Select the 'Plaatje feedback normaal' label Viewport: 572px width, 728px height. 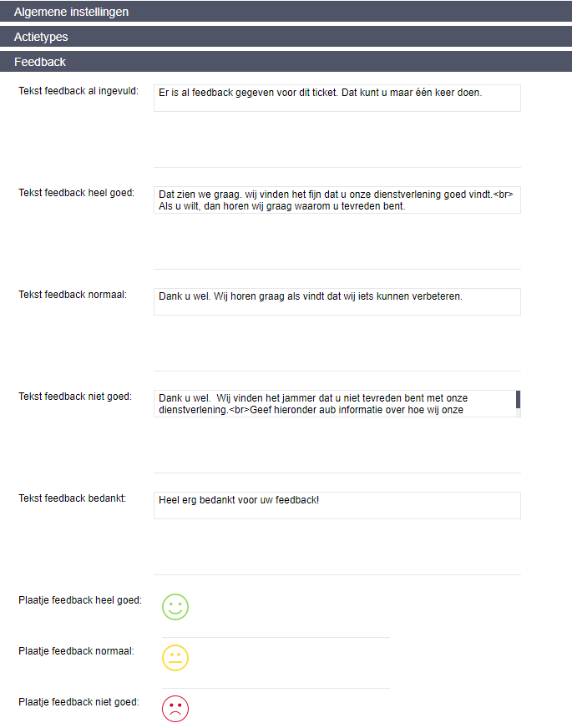tap(76, 651)
